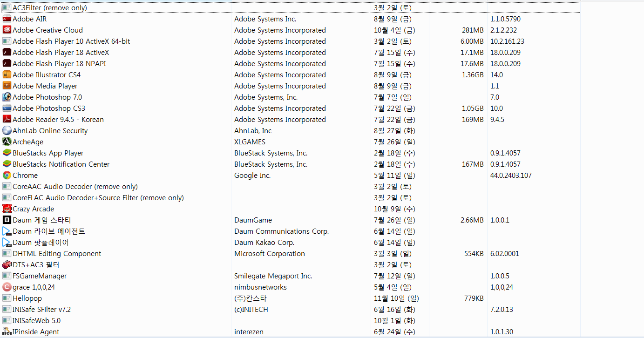Image resolution: width=644 pixels, height=338 pixels.
Task: Click the "Adobe Illustrator CS4" name text
Action: pyautogui.click(x=47, y=75)
